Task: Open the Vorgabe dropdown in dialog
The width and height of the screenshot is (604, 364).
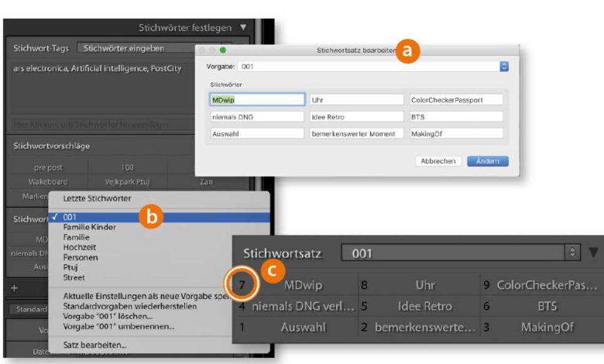Action: click(x=373, y=67)
